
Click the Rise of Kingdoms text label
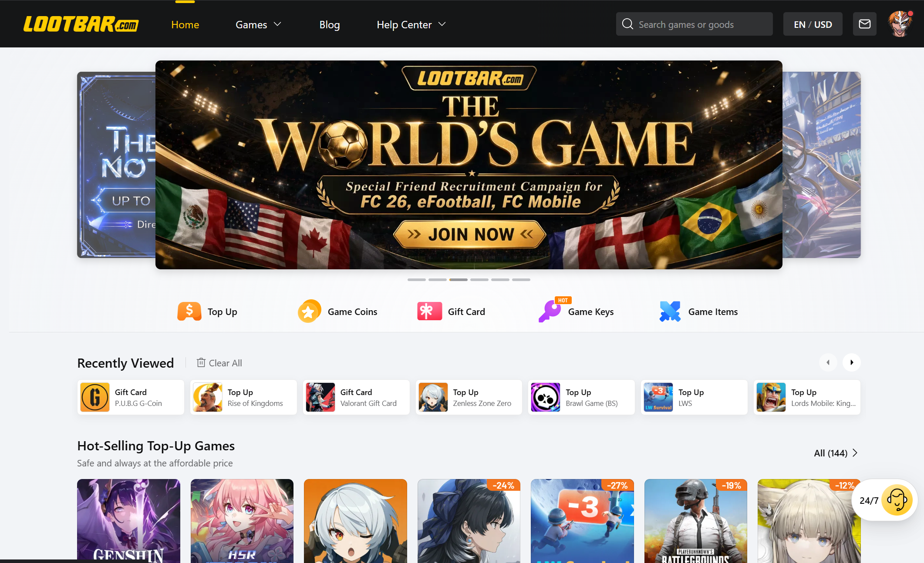pos(255,403)
